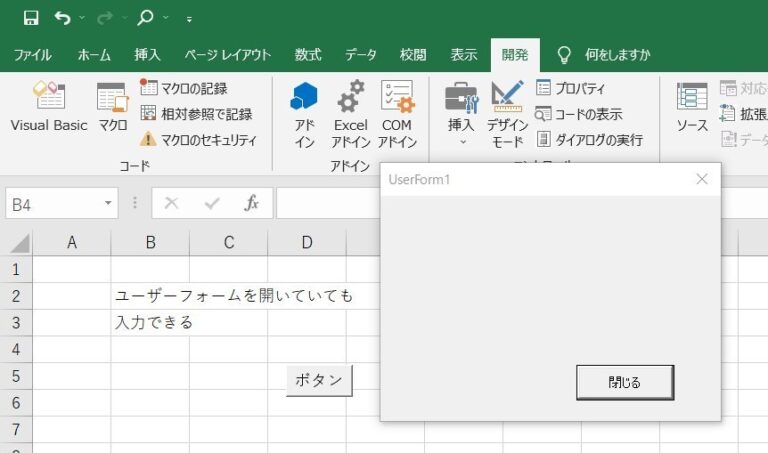Select row 4 header
The image size is (768, 453).
pyautogui.click(x=16, y=349)
